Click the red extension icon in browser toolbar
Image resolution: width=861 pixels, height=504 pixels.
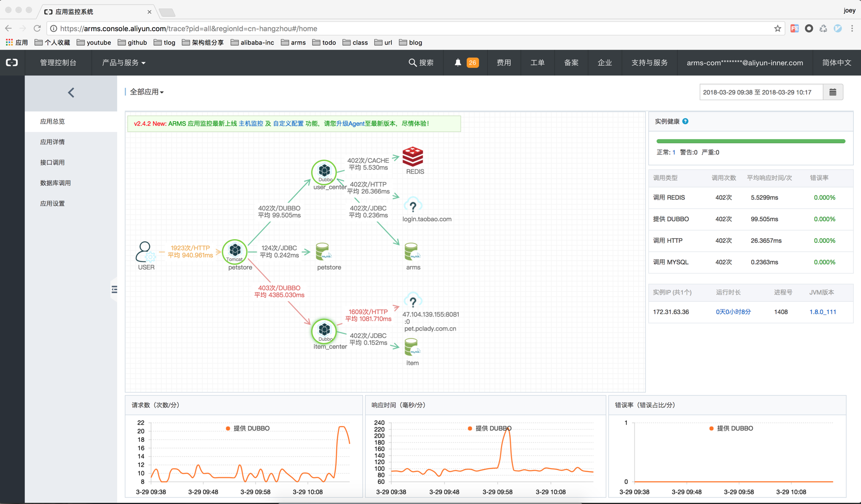click(x=794, y=29)
